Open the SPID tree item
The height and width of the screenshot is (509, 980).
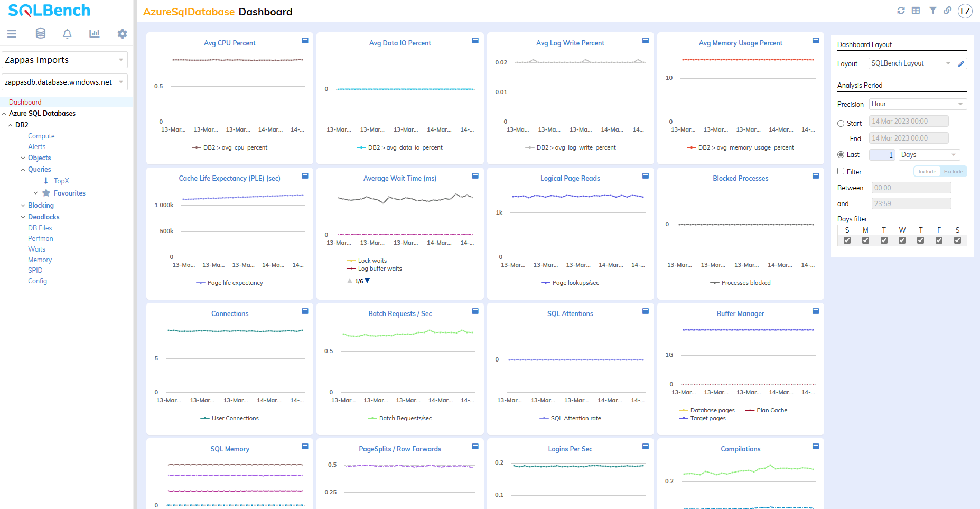(35, 270)
